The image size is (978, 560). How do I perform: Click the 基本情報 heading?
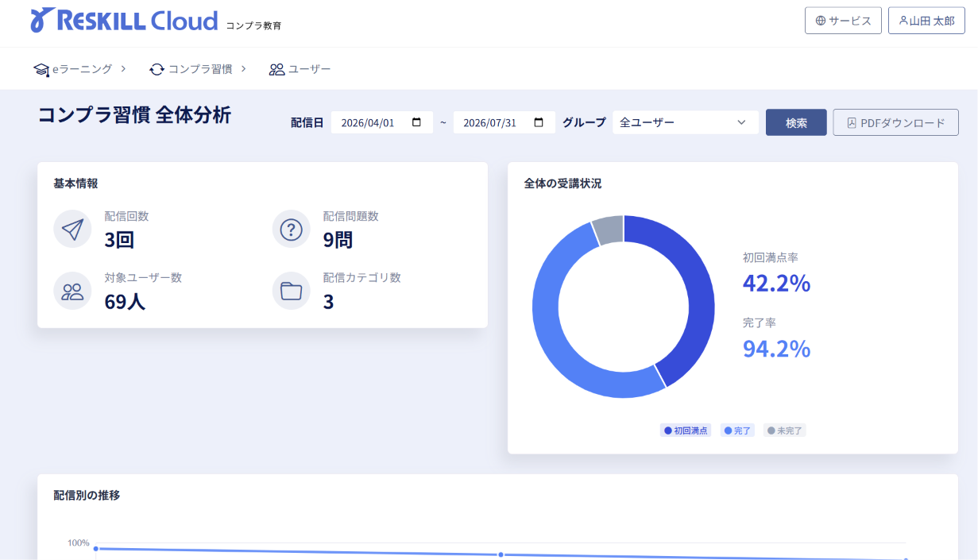click(75, 183)
